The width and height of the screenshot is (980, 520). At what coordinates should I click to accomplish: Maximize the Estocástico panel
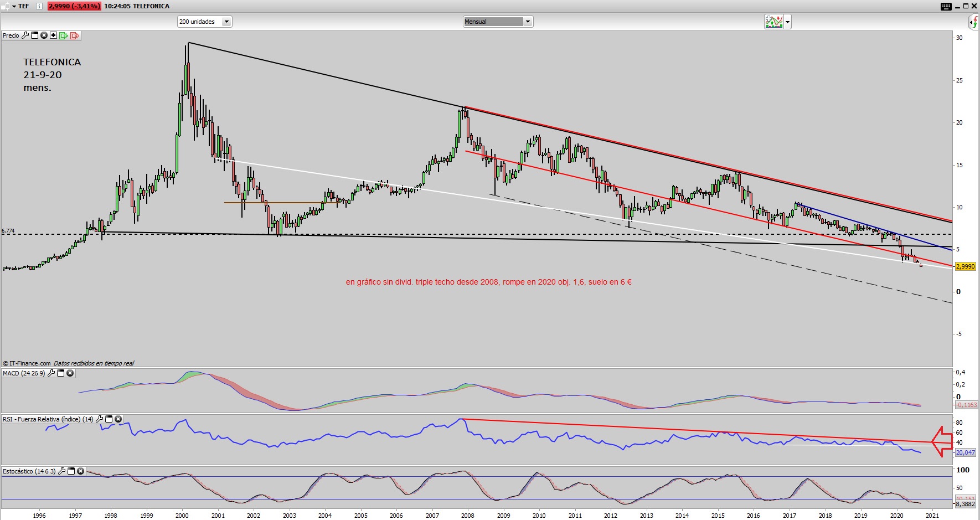click(71, 471)
